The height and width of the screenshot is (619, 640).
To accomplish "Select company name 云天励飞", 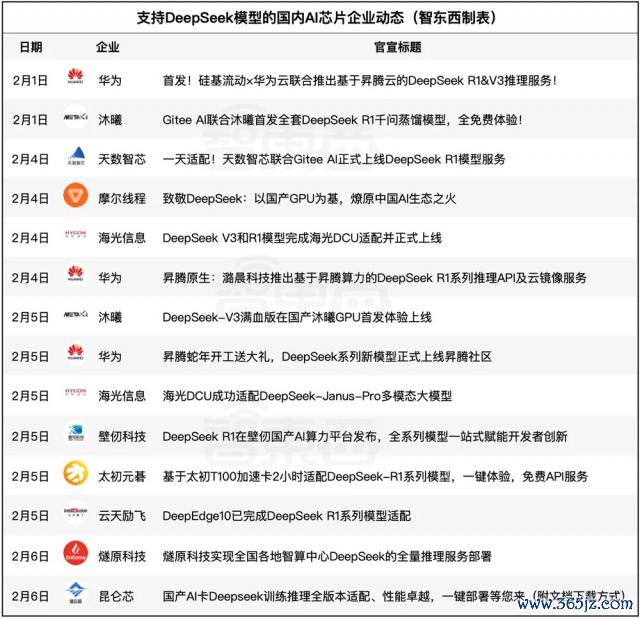I will (122, 516).
